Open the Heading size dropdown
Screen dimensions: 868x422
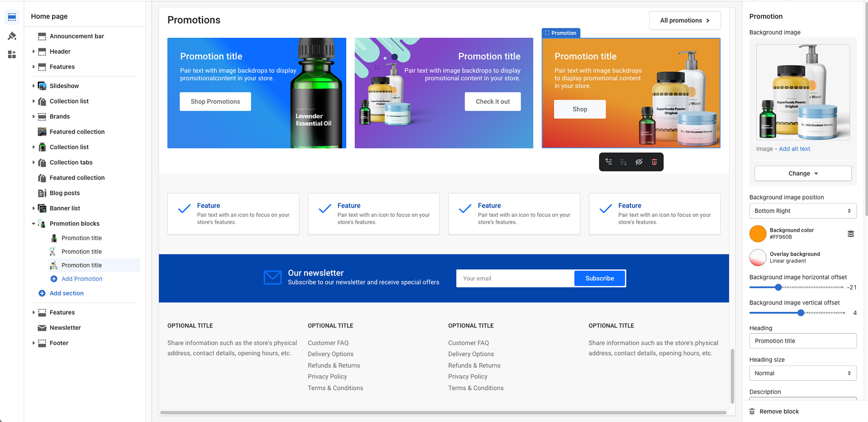pyautogui.click(x=802, y=373)
